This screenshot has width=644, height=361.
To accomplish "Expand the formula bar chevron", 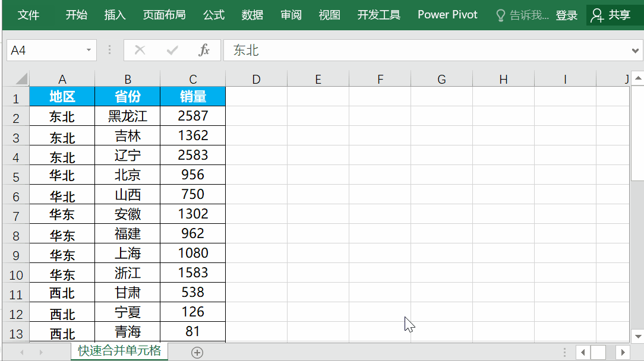I will click(635, 51).
